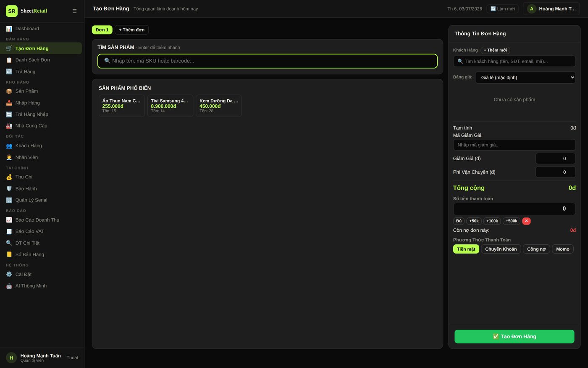
Task: Select Momo payment method
Action: point(562,249)
